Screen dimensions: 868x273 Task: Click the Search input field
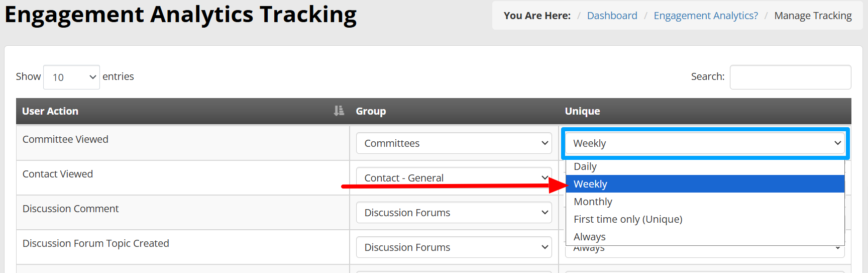[790, 77]
